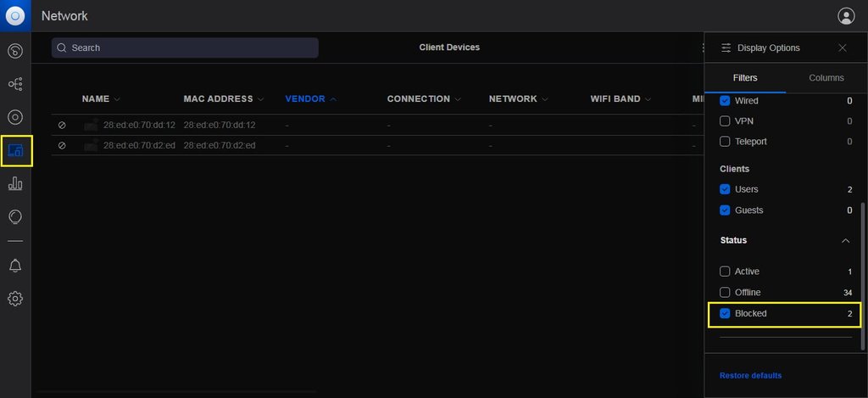Open the Client Devices sidebar icon
This screenshot has width=868, height=398.
(x=16, y=151)
